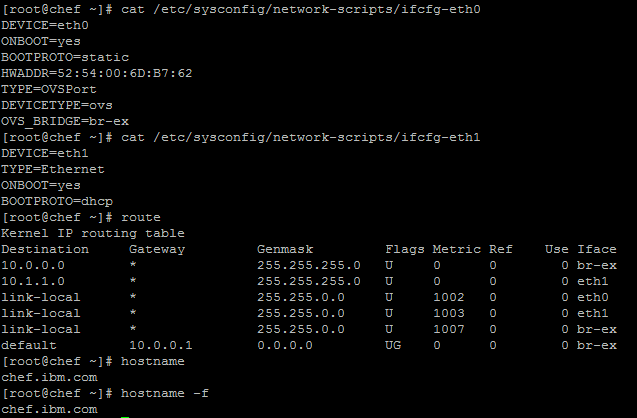Click the Gateway column header
The width and height of the screenshot is (637, 418).
tap(157, 249)
